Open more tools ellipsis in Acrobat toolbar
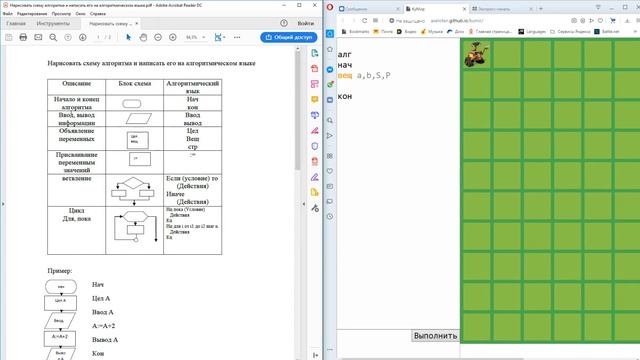This screenshot has width=640, height=360. coord(237,37)
